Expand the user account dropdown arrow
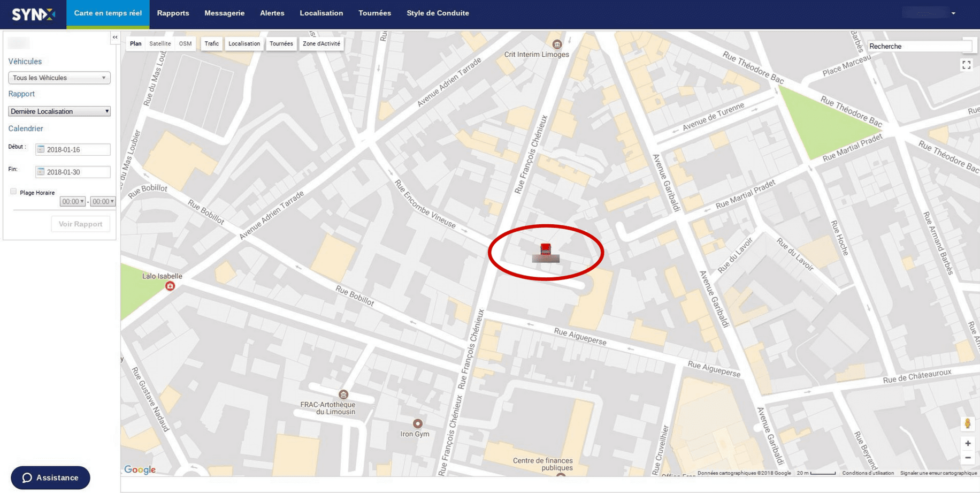Image resolution: width=980 pixels, height=493 pixels. 953,13
